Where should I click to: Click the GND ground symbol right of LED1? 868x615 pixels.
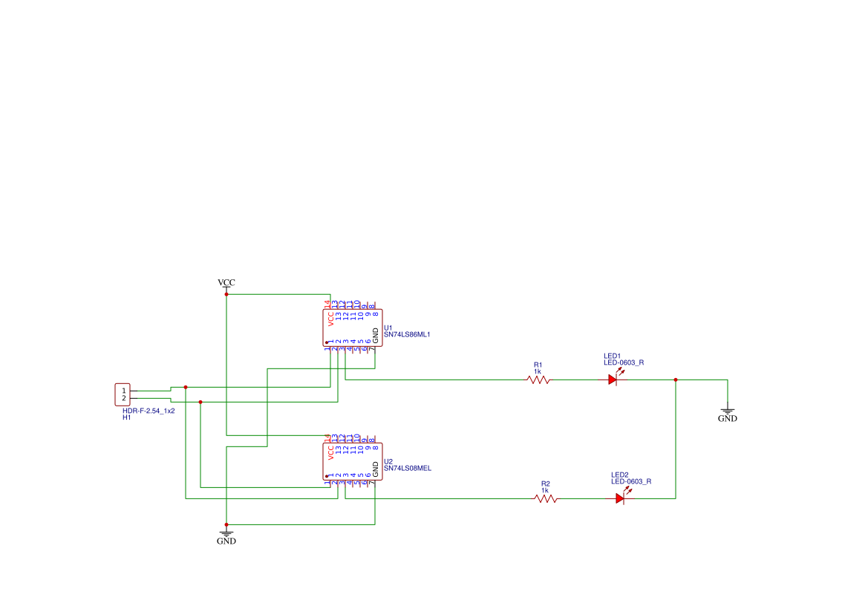click(726, 411)
